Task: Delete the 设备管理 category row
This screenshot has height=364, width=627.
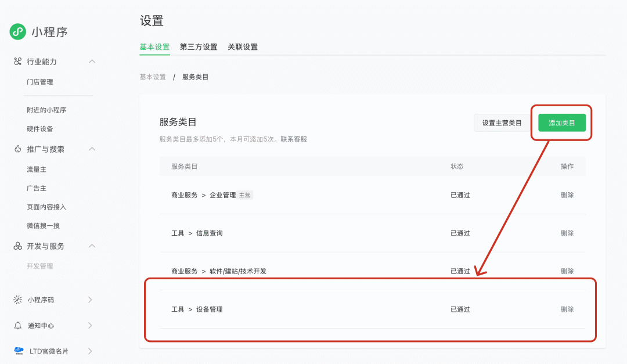Action: (x=567, y=309)
